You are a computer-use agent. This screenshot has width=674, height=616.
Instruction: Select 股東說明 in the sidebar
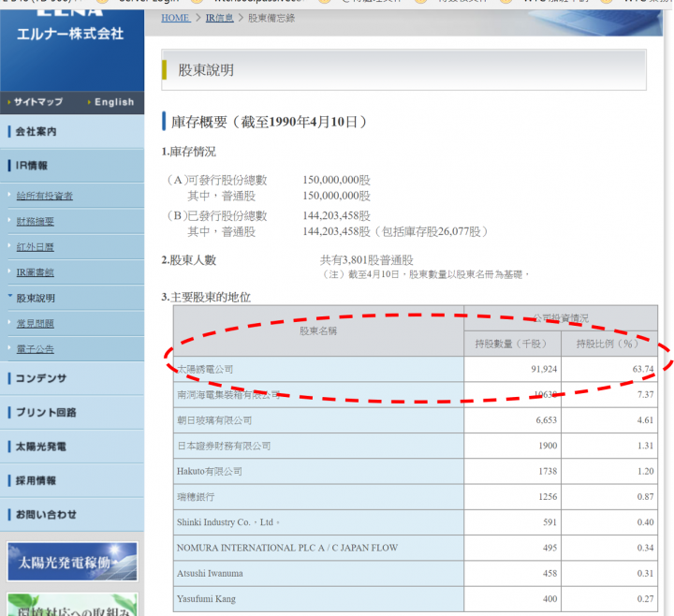36,298
